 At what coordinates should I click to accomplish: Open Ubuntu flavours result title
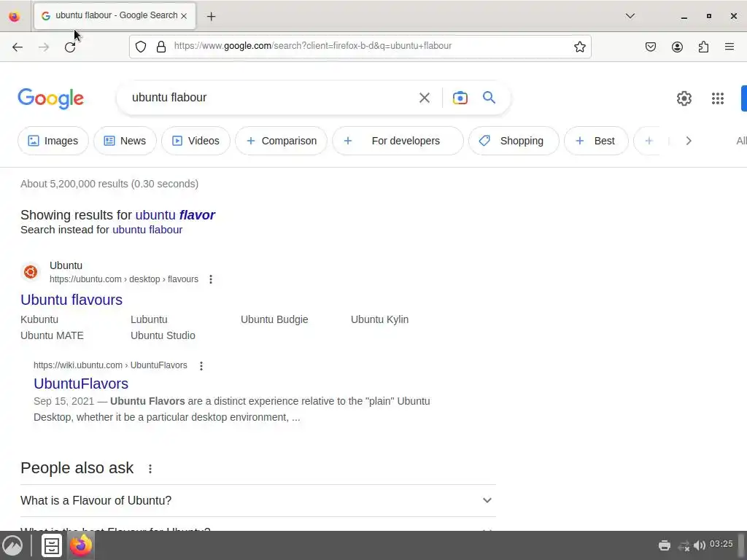coord(71,300)
